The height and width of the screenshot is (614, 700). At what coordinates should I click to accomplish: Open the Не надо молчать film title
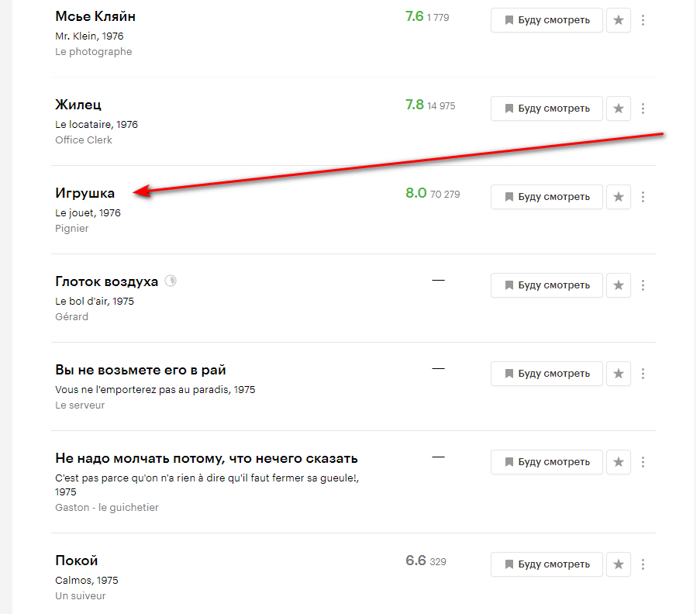[206, 458]
